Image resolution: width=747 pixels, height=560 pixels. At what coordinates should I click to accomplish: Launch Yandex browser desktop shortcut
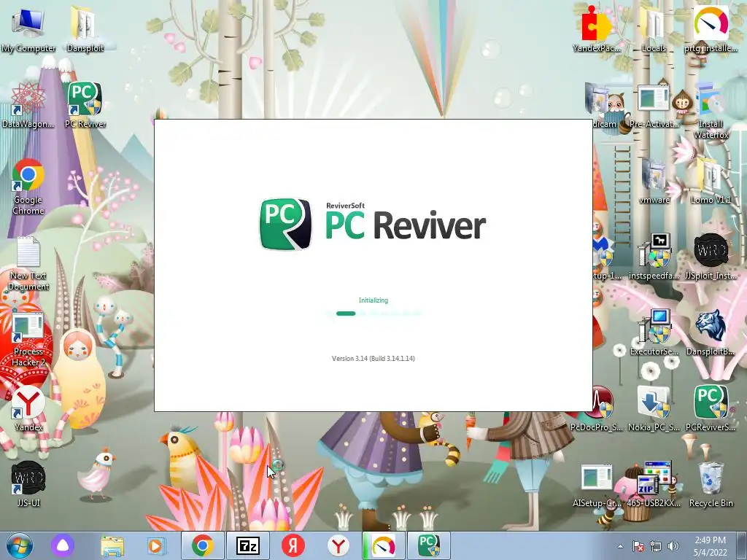coord(28,408)
